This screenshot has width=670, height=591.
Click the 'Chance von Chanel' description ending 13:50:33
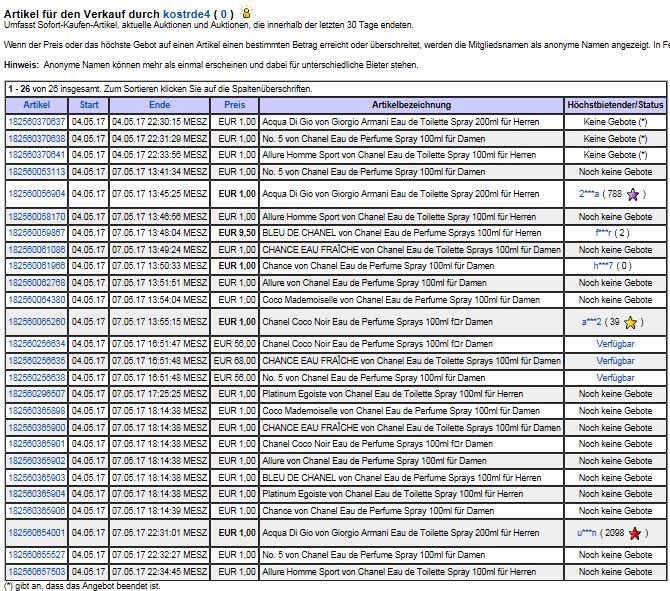click(x=378, y=266)
